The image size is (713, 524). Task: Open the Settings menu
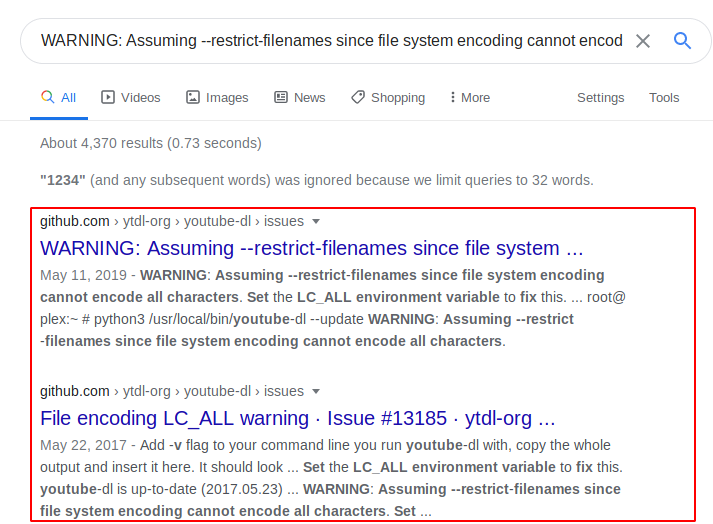[600, 97]
